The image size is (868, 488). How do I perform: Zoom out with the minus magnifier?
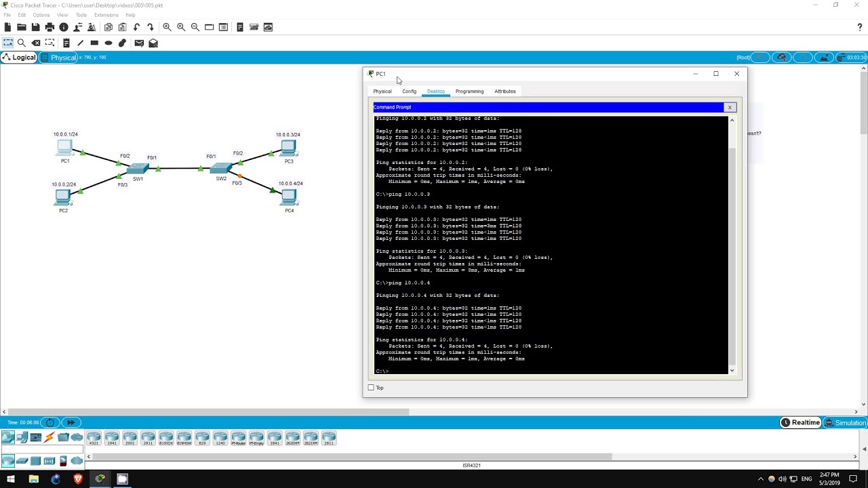click(x=195, y=27)
